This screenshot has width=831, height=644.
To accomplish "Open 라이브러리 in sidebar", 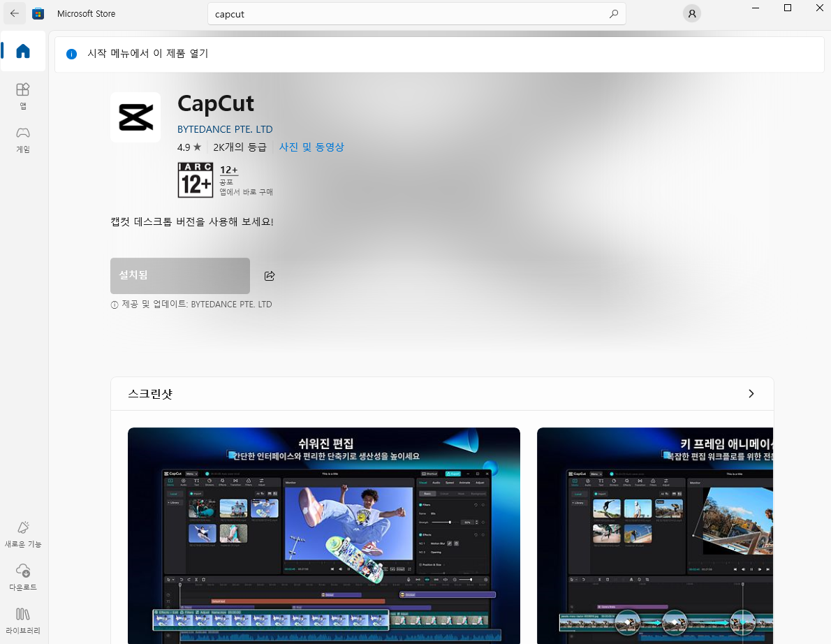I will click(x=23, y=621).
